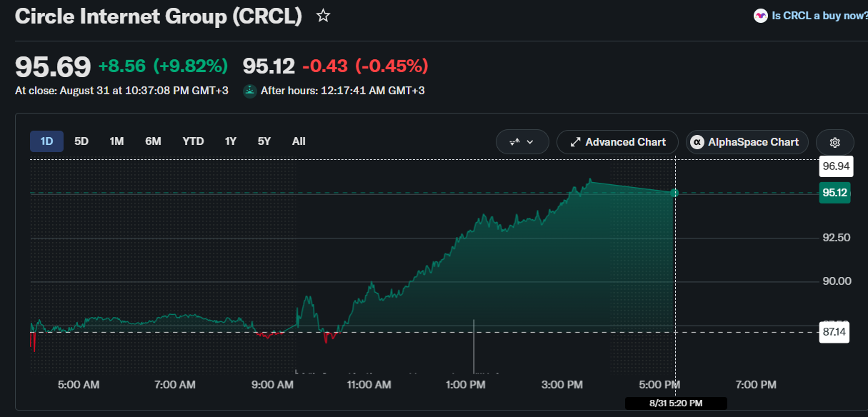Switch to the 5Y range
Screen dimensions: 868x417
(x=264, y=141)
